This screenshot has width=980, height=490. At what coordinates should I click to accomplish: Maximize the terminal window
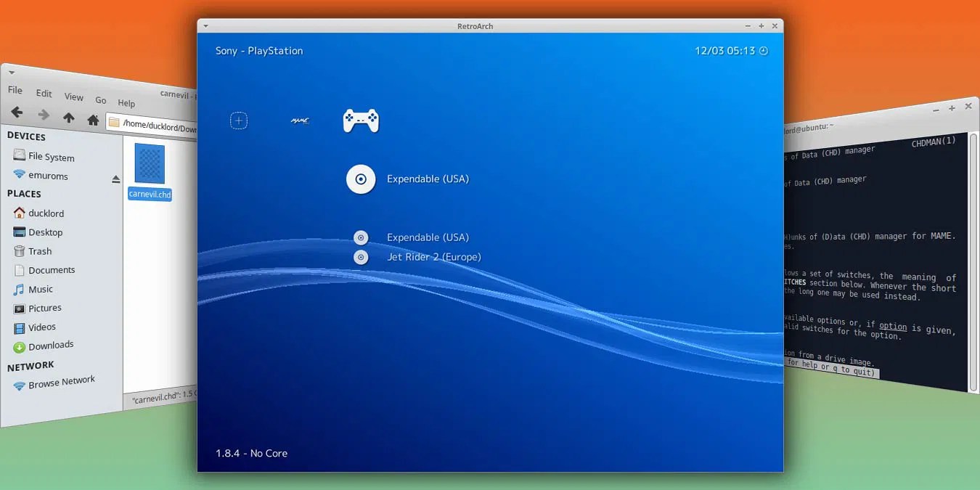click(x=952, y=108)
